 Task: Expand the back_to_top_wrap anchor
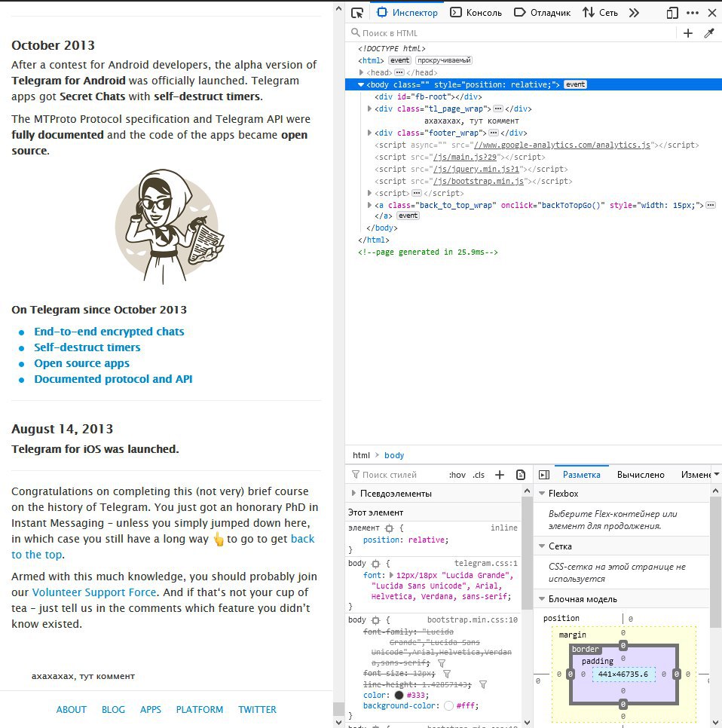coord(369,205)
